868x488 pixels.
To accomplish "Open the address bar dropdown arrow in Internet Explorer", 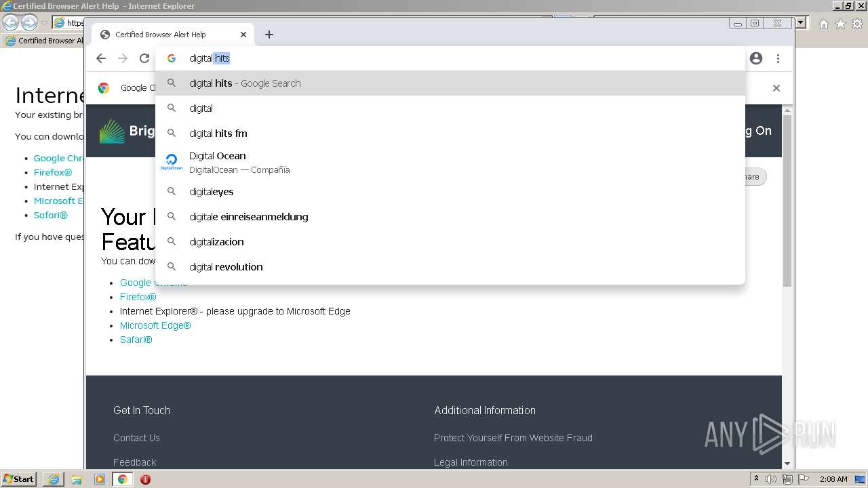I will [x=801, y=22].
